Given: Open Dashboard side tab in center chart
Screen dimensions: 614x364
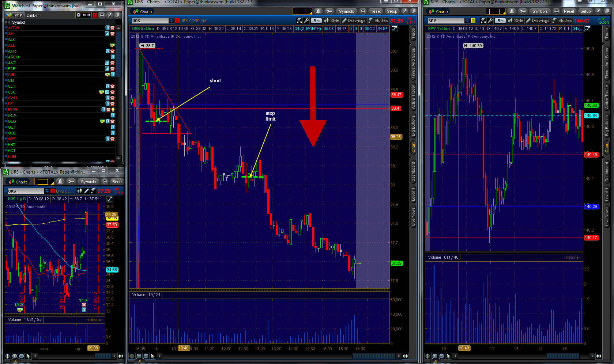Looking at the screenshot, I should coord(413,171).
